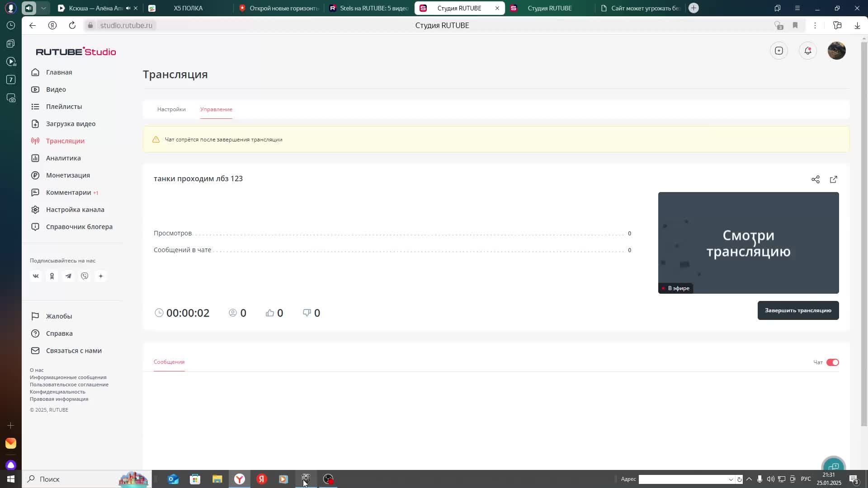Image resolution: width=868 pixels, height=488 pixels.
Task: Toggle the Чат switch off
Action: pos(832,362)
